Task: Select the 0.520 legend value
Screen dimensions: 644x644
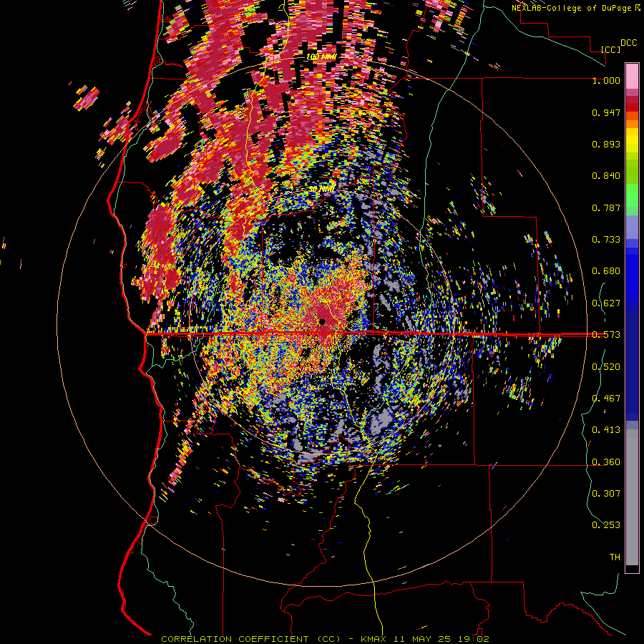Action: (x=606, y=367)
